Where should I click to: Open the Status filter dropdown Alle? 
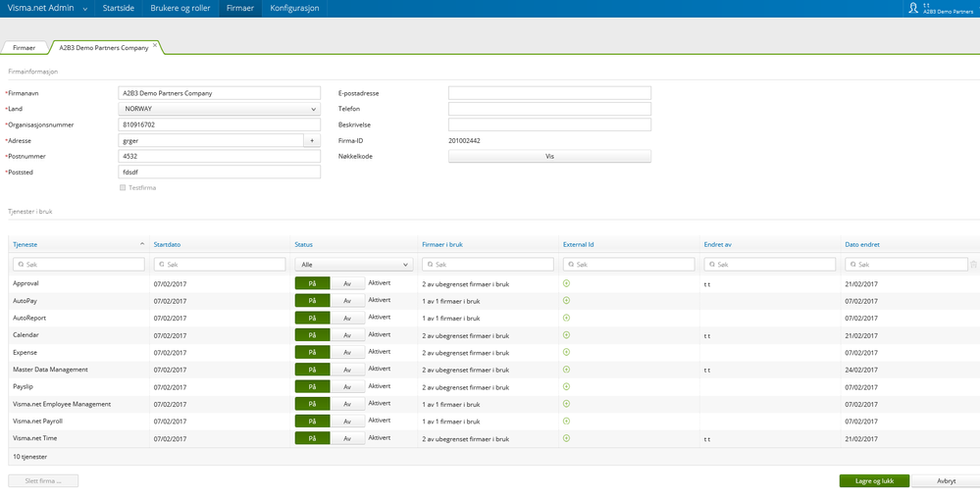354,265
